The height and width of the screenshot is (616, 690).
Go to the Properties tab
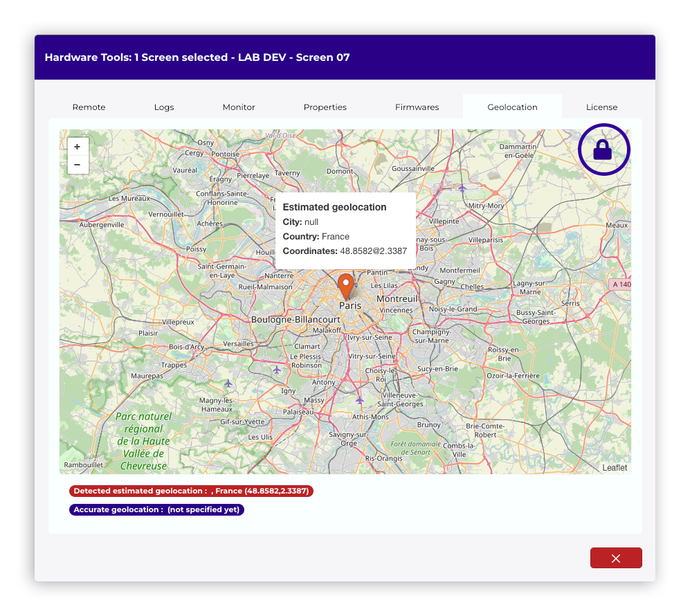tap(325, 107)
